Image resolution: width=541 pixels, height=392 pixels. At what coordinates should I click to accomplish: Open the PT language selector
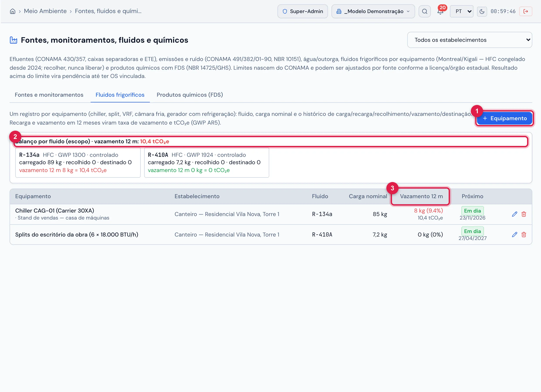point(462,11)
